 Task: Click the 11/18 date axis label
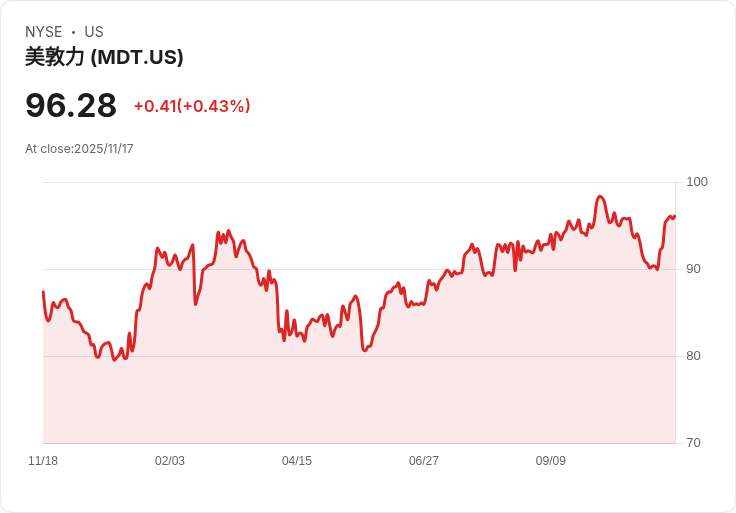point(43,461)
